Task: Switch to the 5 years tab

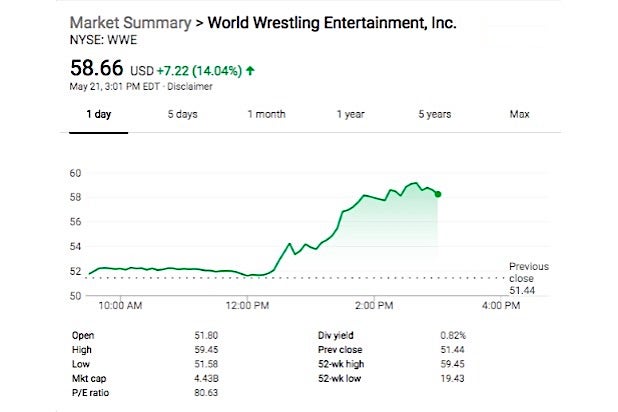Action: (x=435, y=114)
